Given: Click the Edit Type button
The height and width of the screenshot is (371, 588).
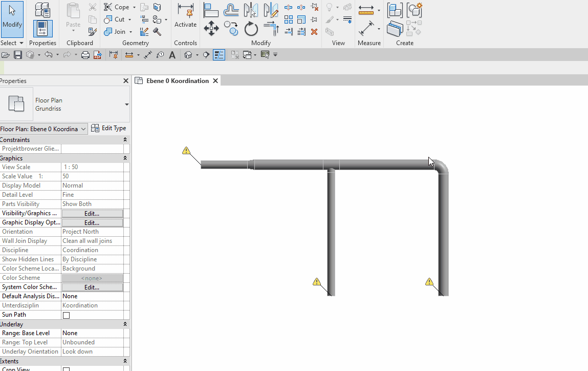Looking at the screenshot, I should click(x=108, y=128).
